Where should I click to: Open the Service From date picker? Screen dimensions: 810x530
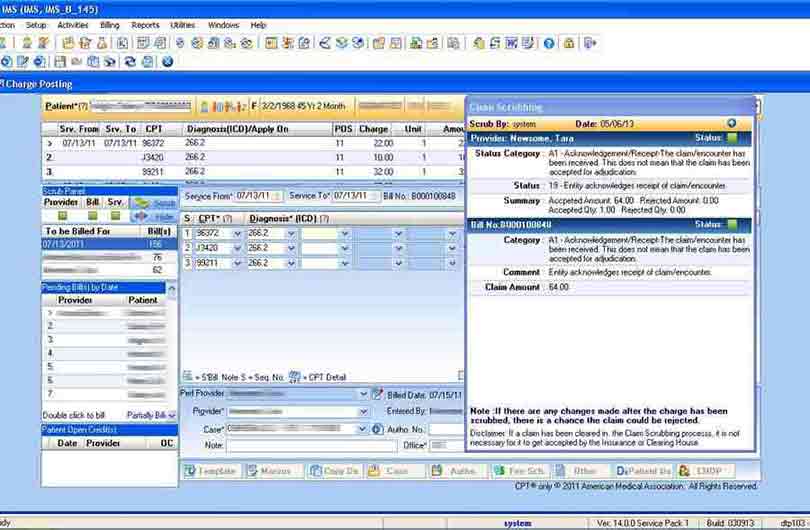click(277, 196)
